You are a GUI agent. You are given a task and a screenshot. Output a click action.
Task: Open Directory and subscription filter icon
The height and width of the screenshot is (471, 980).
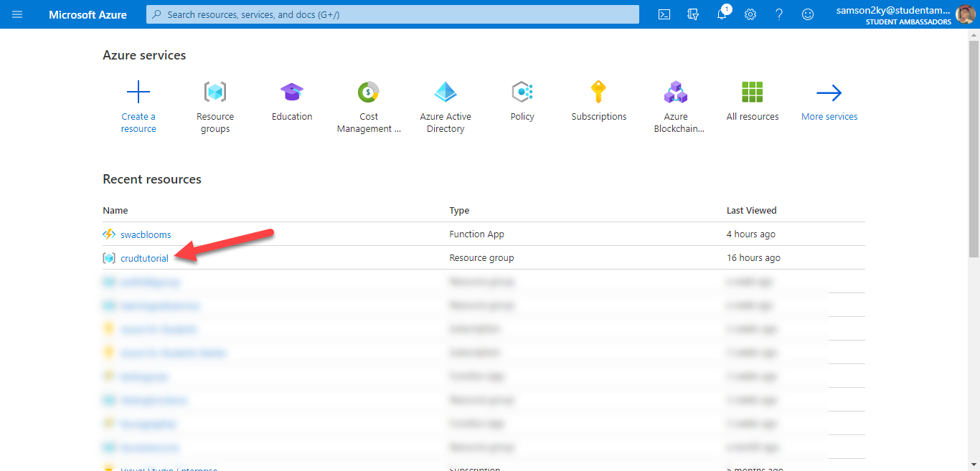click(x=693, y=14)
